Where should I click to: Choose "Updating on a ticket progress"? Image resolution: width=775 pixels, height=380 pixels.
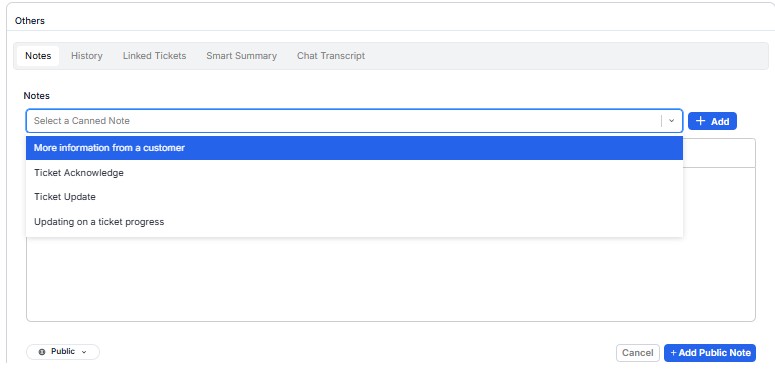coord(354,222)
